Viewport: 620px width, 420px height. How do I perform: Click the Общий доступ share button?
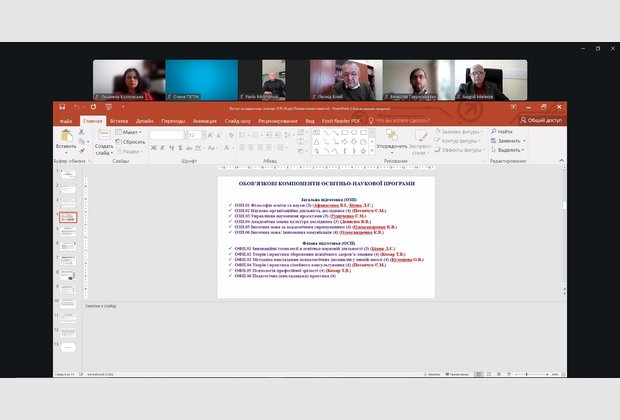pos(544,120)
